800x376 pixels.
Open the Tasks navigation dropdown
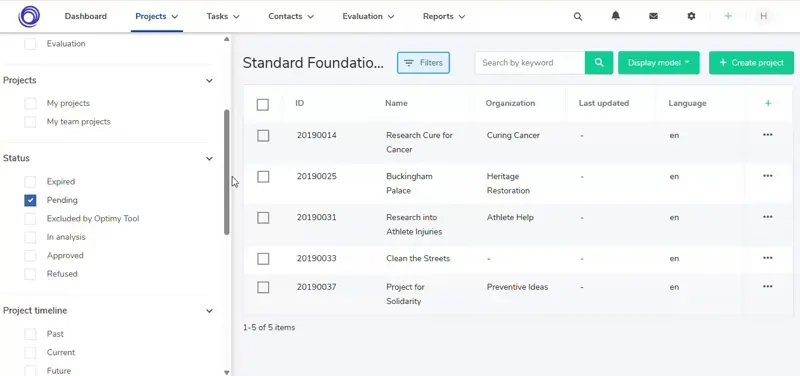point(223,16)
